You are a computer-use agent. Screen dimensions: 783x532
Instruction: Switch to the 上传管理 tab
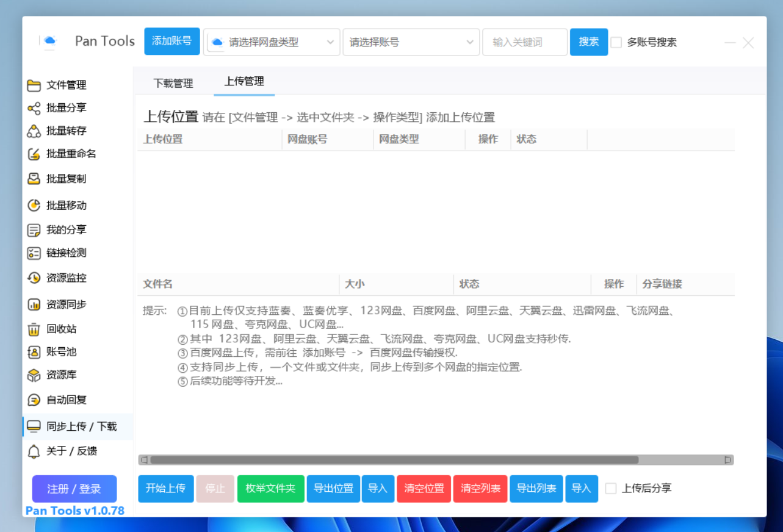click(x=244, y=82)
